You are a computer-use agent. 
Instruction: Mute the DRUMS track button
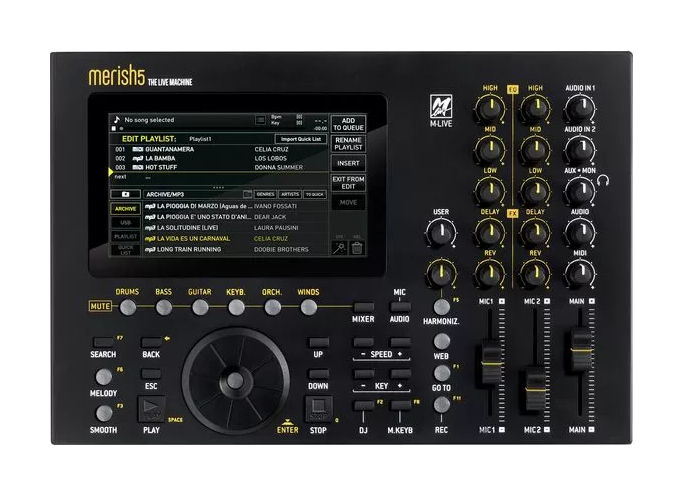coord(128,308)
